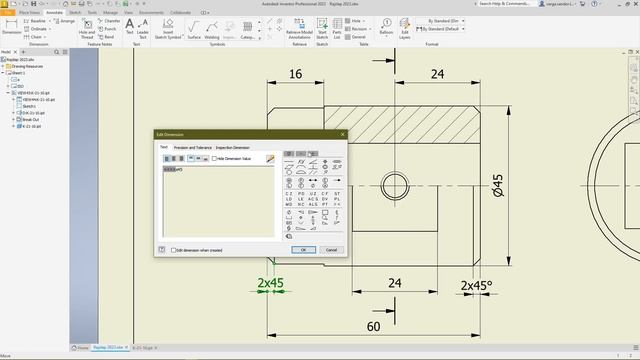640x360 pixels.
Task: Switch to the Collaborate ribbon tab
Action: [180, 13]
